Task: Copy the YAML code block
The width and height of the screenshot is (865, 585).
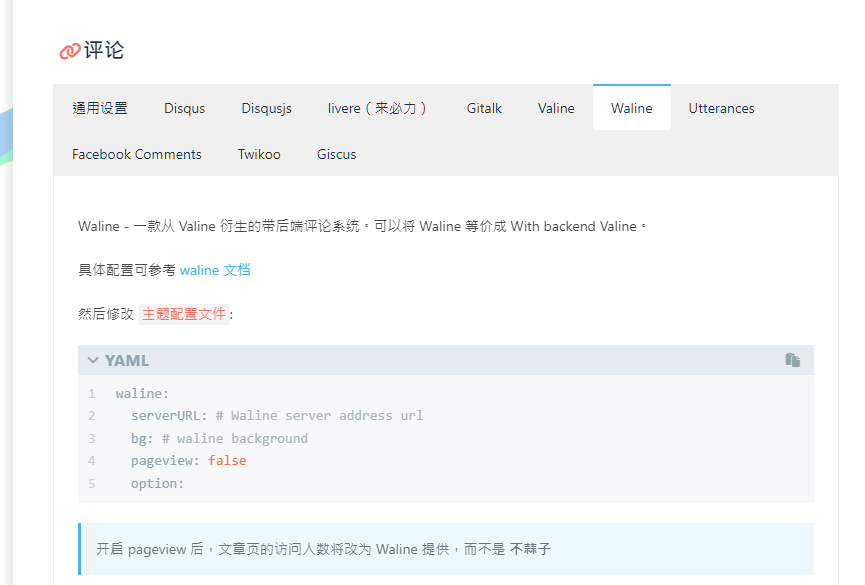Action: pos(793,360)
